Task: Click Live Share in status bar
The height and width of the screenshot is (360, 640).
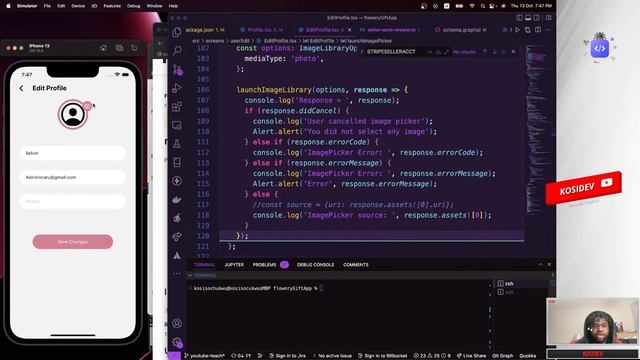Action: [x=471, y=356]
